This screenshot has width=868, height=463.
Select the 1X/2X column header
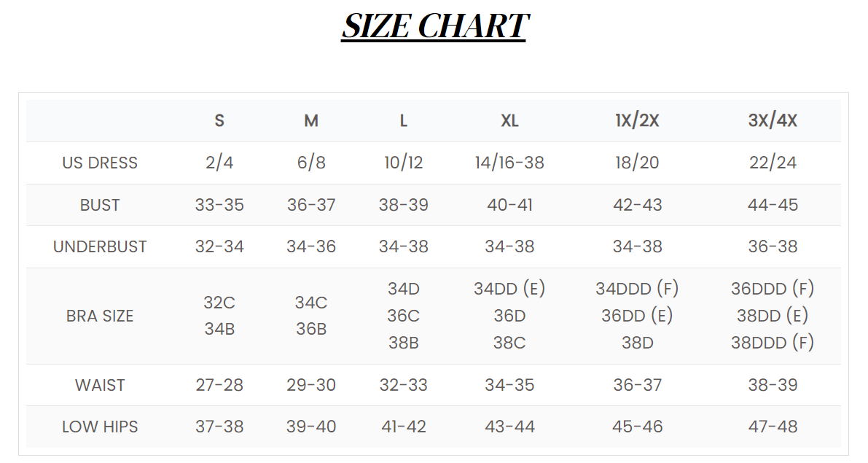pos(637,121)
